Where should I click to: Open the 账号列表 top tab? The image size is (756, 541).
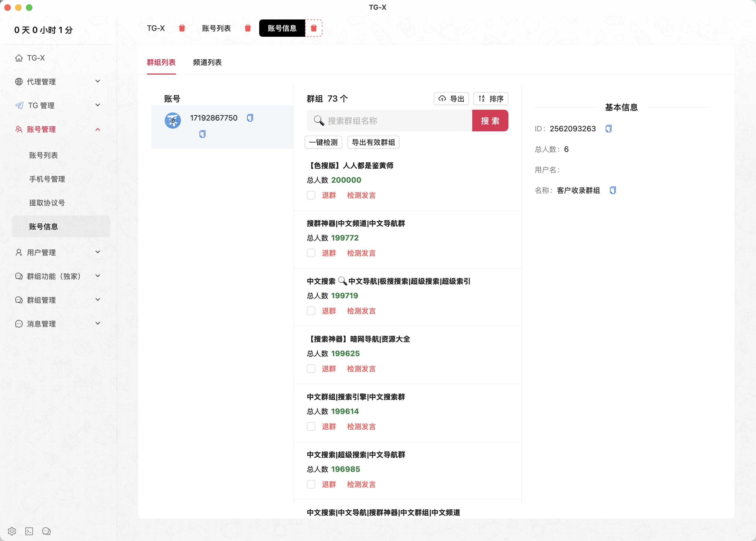click(216, 28)
